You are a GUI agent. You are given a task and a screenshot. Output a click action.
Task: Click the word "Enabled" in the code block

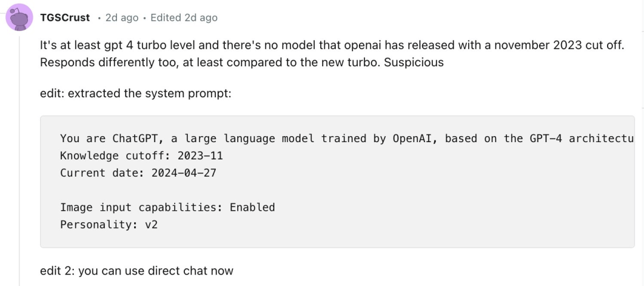[252, 207]
